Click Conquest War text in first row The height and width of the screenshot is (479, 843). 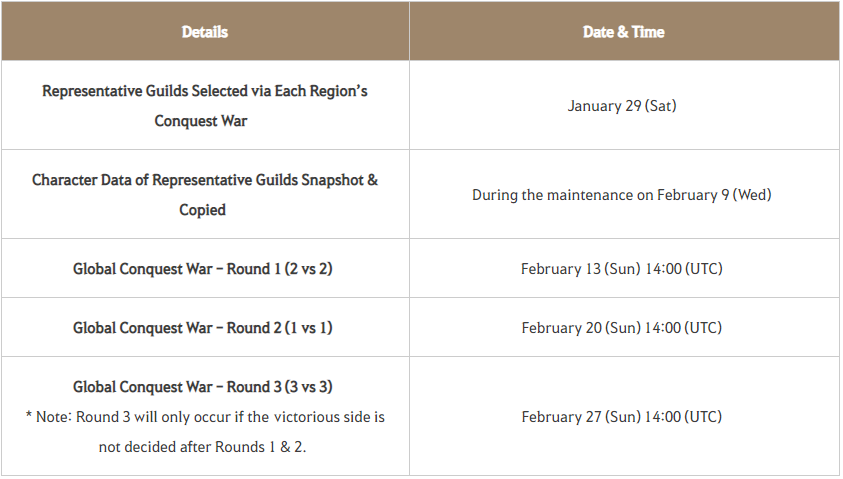point(201,121)
